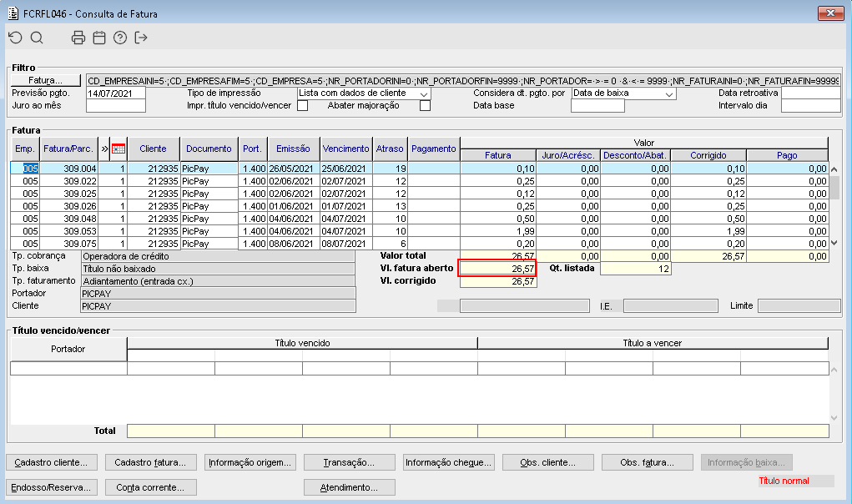Click the exit door icon
Screen dimensions: 852x504
(141, 38)
